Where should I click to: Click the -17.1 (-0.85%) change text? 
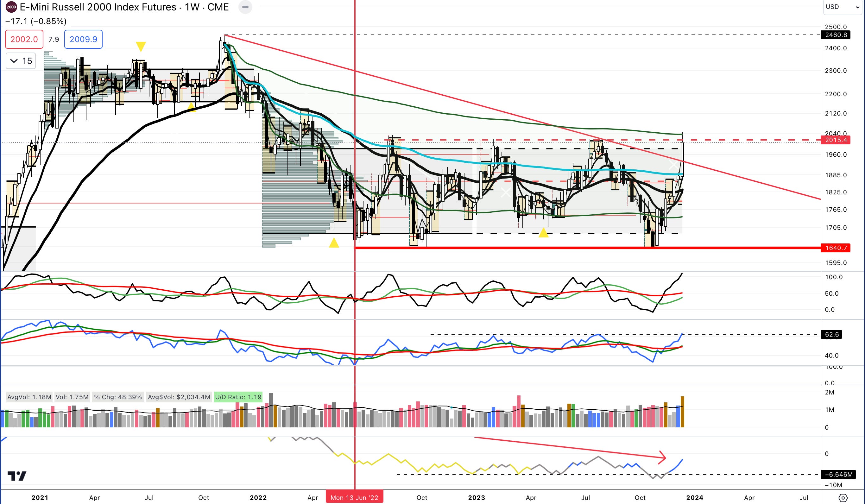point(36,21)
